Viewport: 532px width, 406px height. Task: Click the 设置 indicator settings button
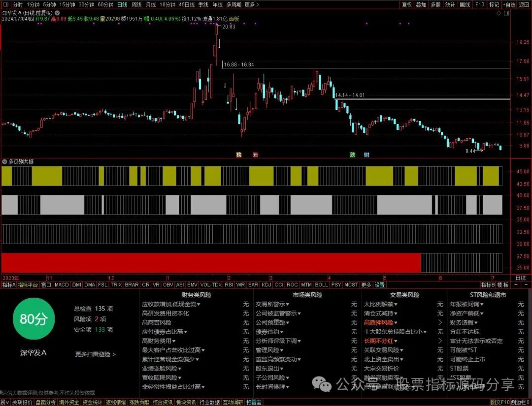tap(380, 284)
